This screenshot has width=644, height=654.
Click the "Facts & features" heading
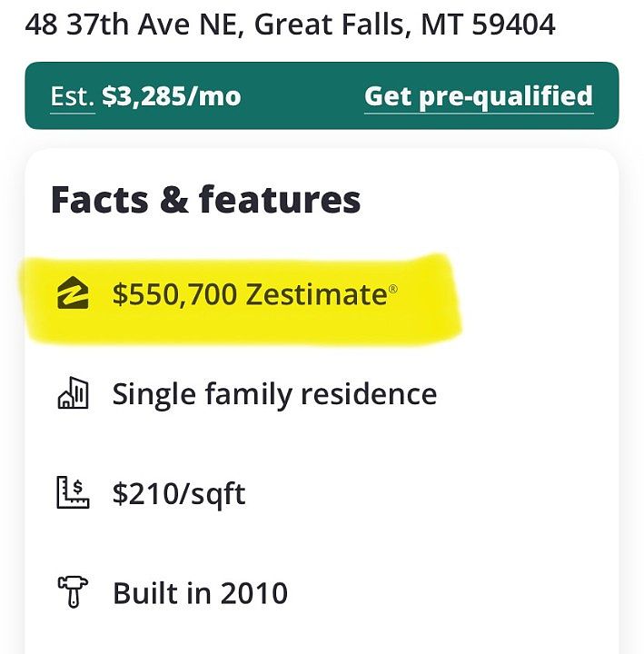(205, 200)
